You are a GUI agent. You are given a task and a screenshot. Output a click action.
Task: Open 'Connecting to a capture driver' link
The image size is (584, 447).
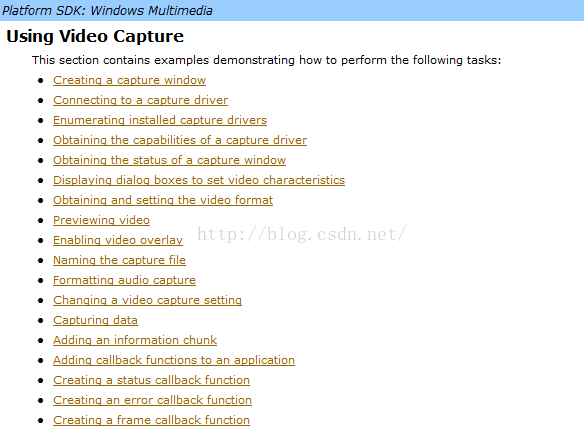tap(140, 100)
